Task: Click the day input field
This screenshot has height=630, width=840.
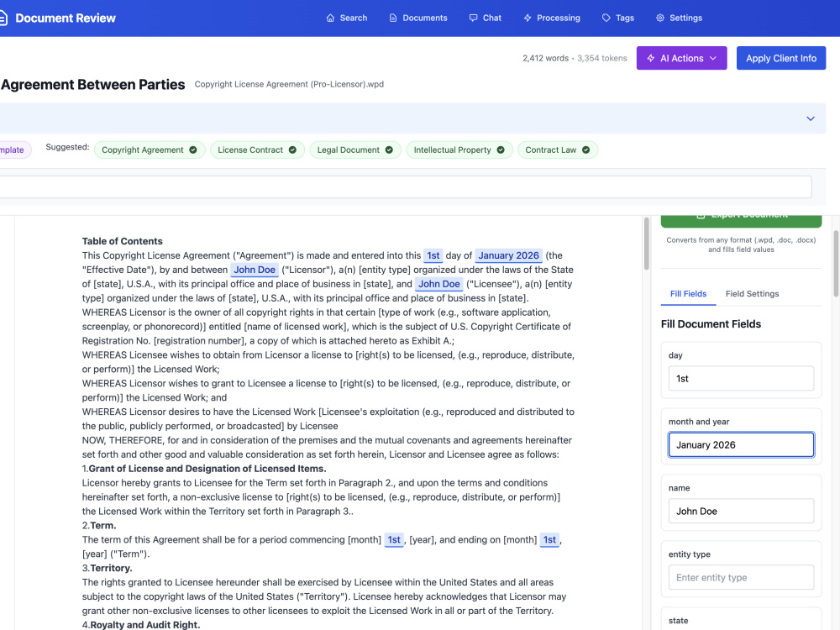Action: (741, 379)
